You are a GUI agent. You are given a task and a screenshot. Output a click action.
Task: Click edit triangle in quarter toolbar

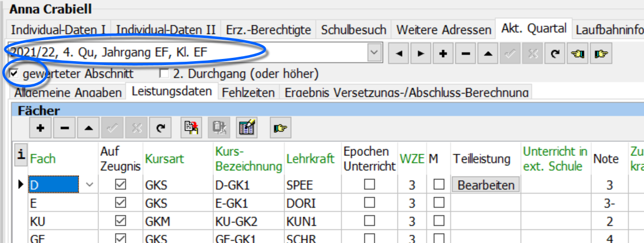pyautogui.click(x=487, y=54)
